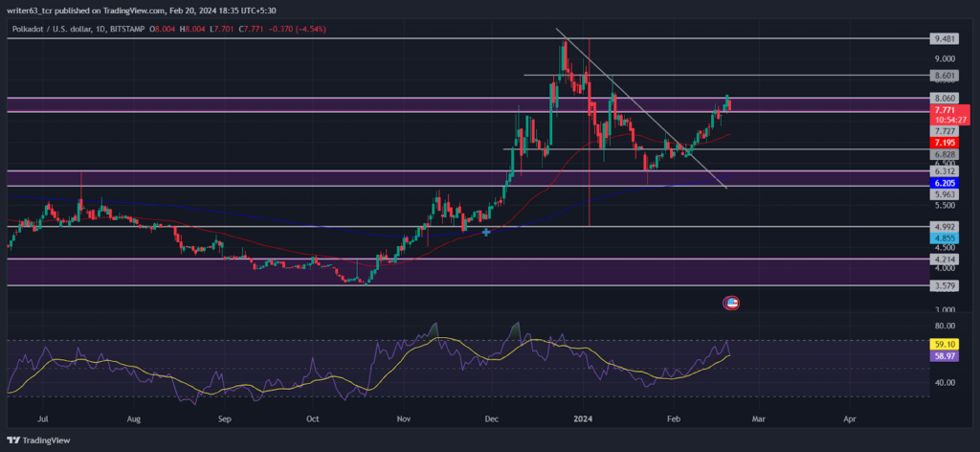The width and height of the screenshot is (980, 452).
Task: Click the 3.000 price axis label
Action: [944, 310]
